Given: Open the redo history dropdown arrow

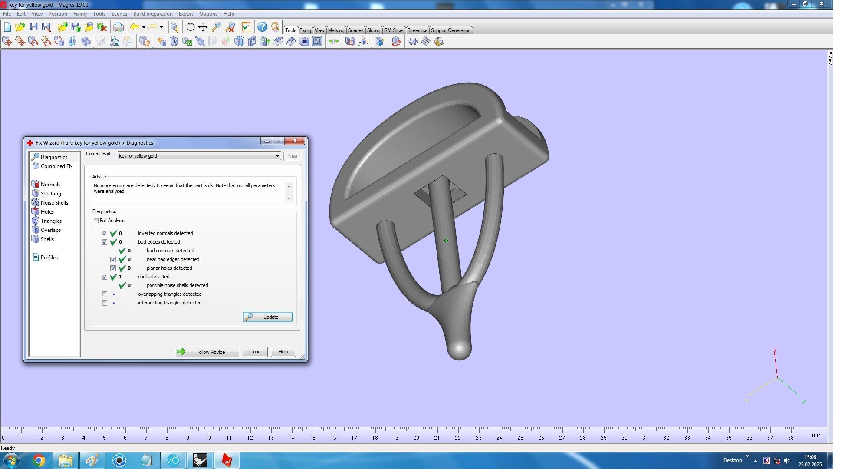Looking at the screenshot, I should (161, 27).
